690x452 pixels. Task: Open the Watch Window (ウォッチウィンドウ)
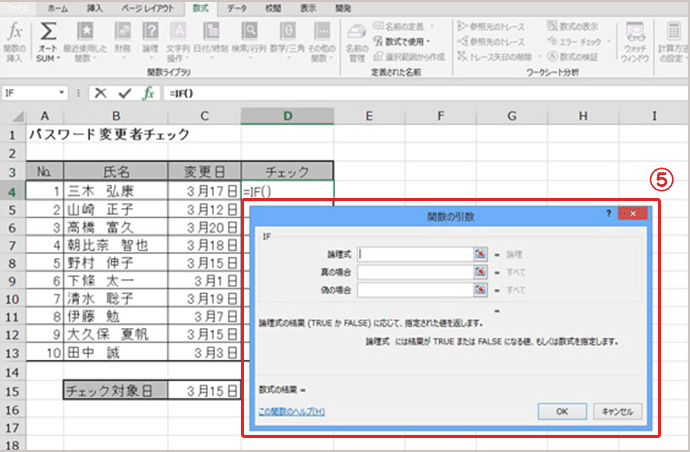(635, 43)
